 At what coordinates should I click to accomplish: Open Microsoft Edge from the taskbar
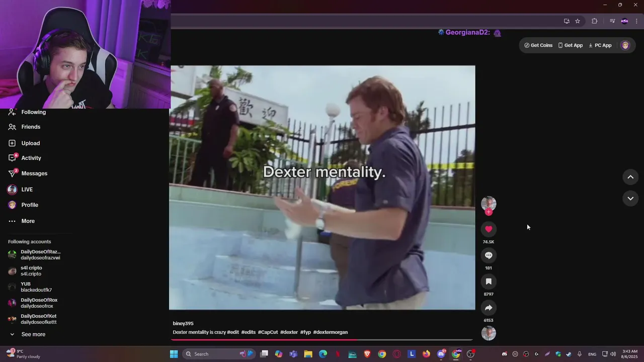coord(323,354)
